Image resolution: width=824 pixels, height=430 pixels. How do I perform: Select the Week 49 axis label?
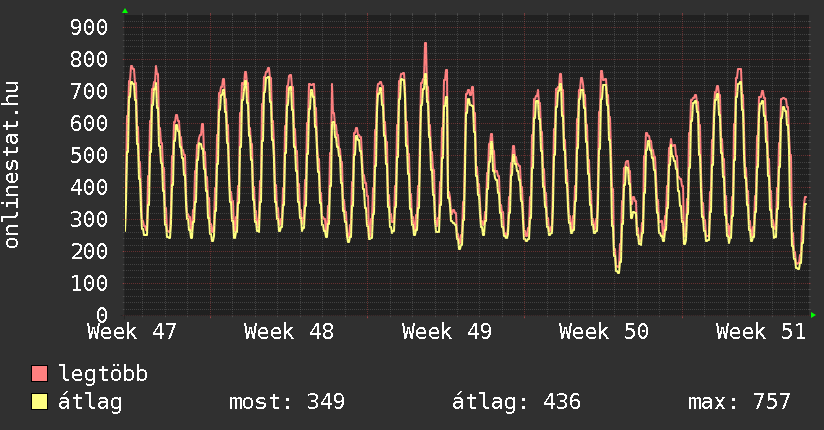click(446, 331)
